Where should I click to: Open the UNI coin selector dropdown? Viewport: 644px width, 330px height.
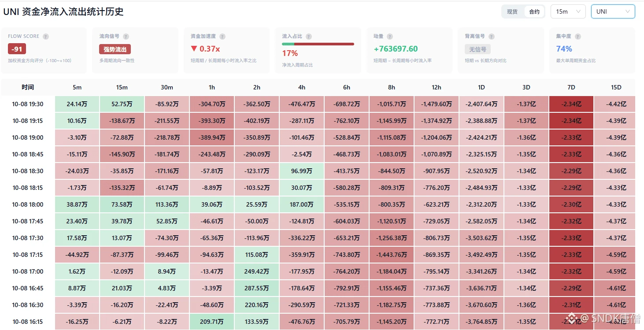(613, 11)
